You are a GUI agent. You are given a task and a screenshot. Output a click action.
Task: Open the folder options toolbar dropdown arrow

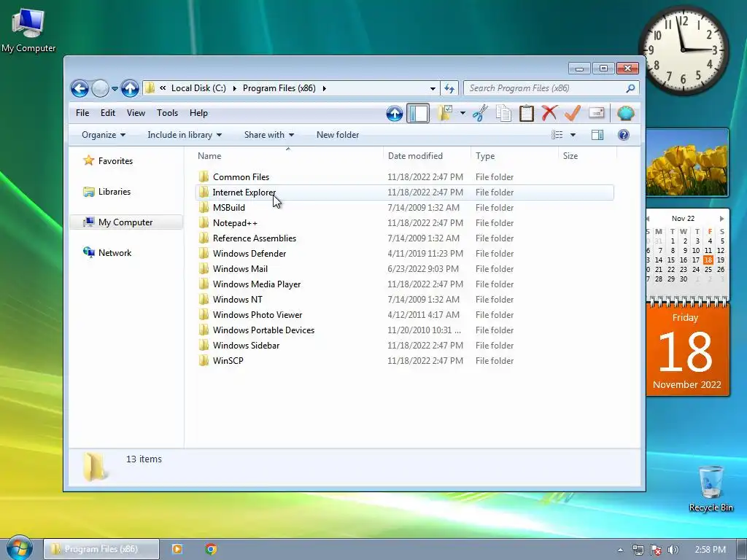tap(462, 113)
